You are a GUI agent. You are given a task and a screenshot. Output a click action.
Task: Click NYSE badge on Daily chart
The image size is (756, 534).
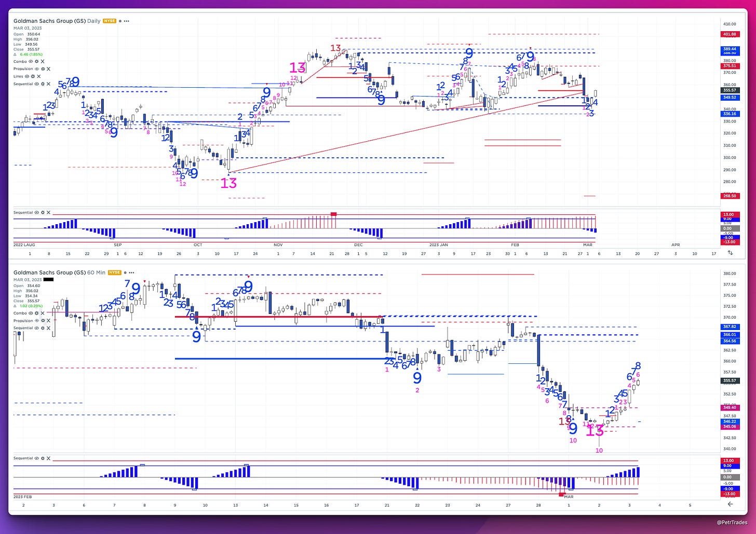110,21
